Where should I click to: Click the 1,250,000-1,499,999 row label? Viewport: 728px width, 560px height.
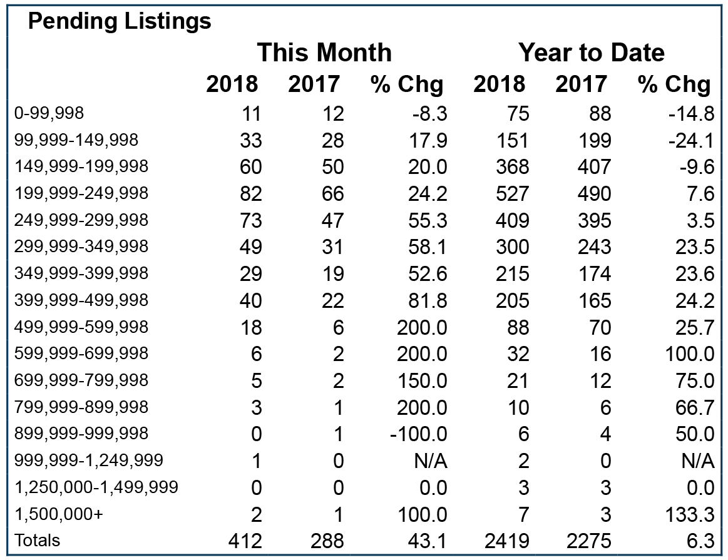tap(96, 487)
